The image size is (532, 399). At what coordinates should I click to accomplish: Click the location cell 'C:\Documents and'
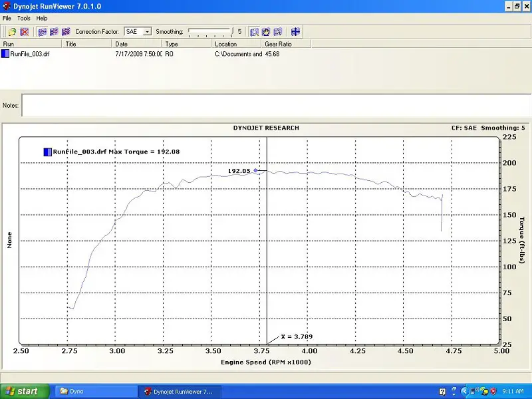(x=239, y=54)
